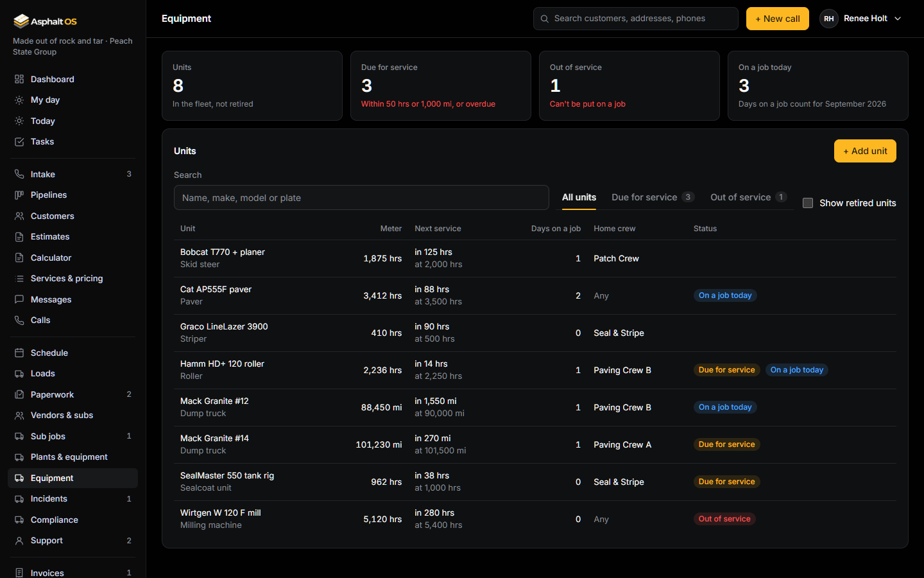This screenshot has width=924, height=578.
Task: Open the Schedule calendar icon
Action: pyautogui.click(x=19, y=353)
